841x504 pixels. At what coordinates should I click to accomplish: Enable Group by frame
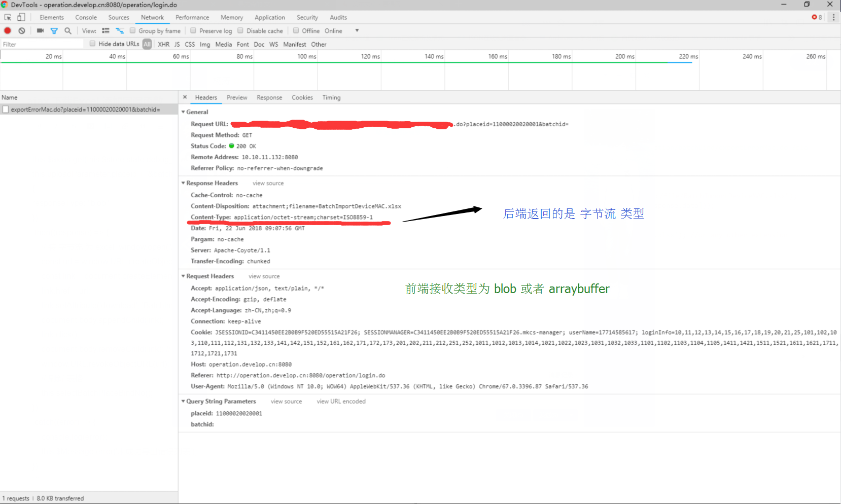[x=132, y=30]
